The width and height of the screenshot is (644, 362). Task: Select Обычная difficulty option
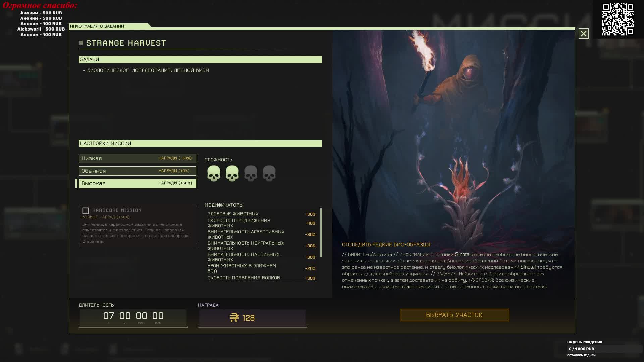coord(137,171)
